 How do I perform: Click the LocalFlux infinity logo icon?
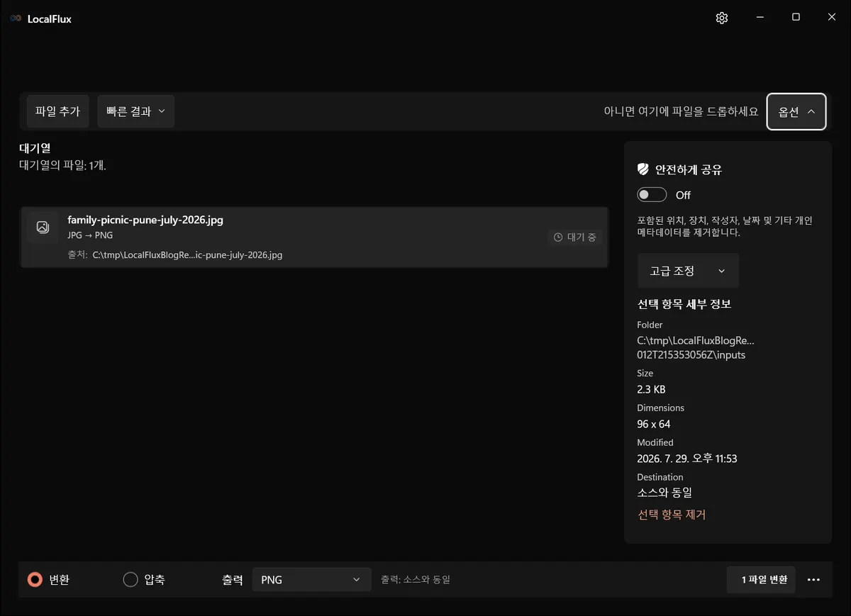click(x=16, y=18)
